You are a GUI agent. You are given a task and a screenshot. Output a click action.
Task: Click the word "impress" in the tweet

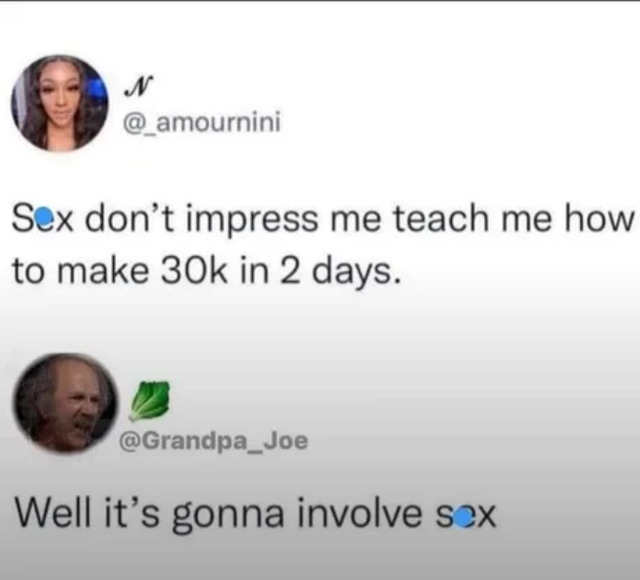click(253, 221)
